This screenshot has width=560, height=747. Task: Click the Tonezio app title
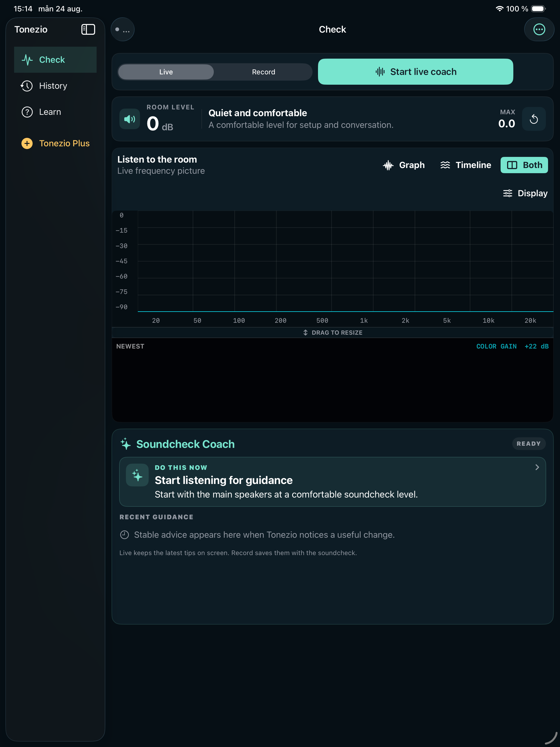click(31, 29)
